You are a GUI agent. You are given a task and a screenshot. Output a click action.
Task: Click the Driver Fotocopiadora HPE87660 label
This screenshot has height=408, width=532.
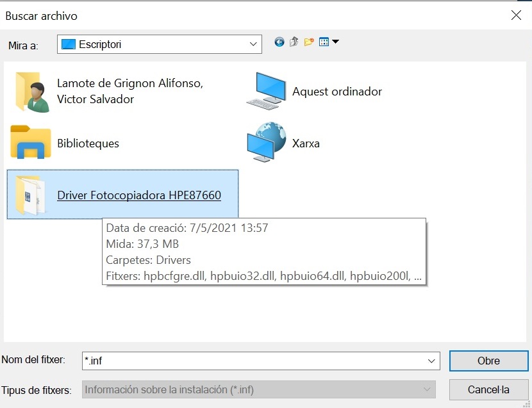point(139,195)
